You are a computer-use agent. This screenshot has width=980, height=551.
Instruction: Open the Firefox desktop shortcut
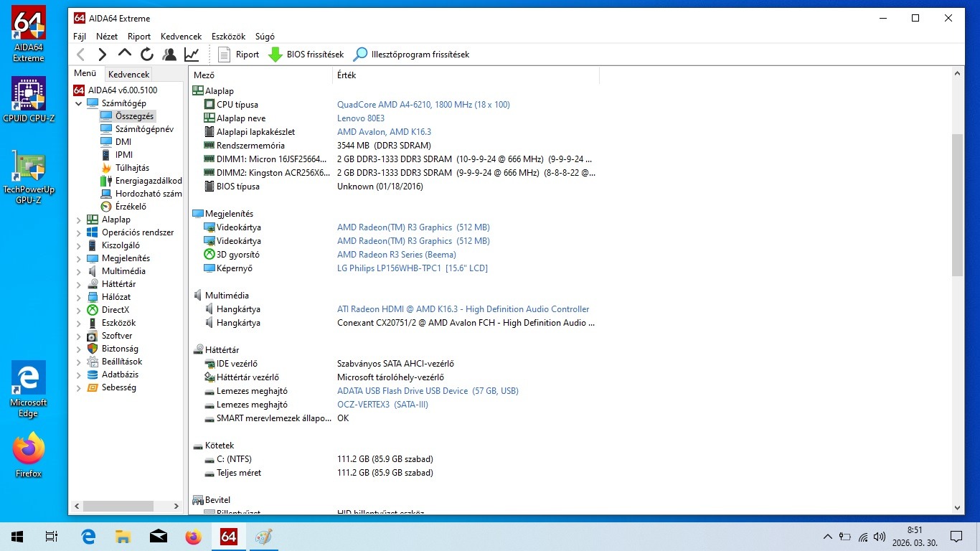click(x=29, y=455)
